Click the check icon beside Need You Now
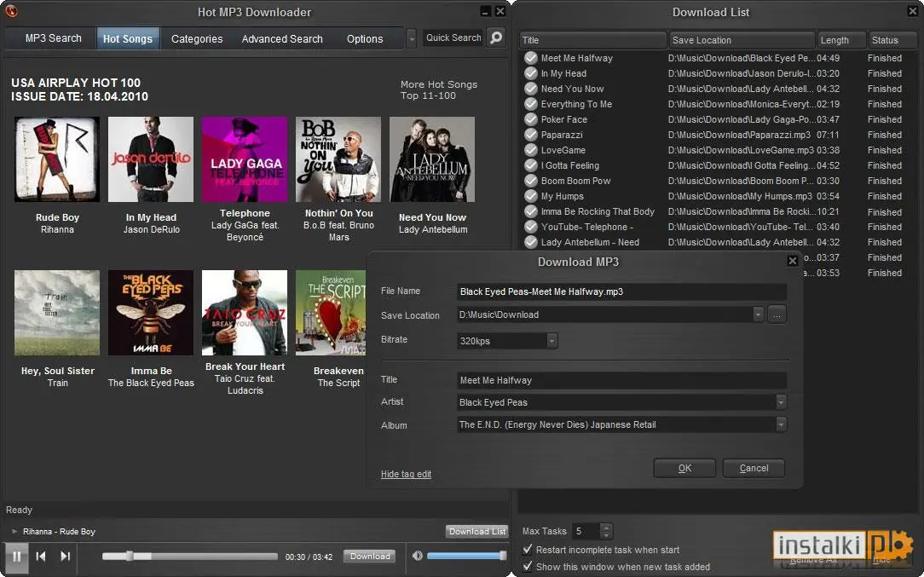Screen dimensions: 924x577 pos(531,89)
